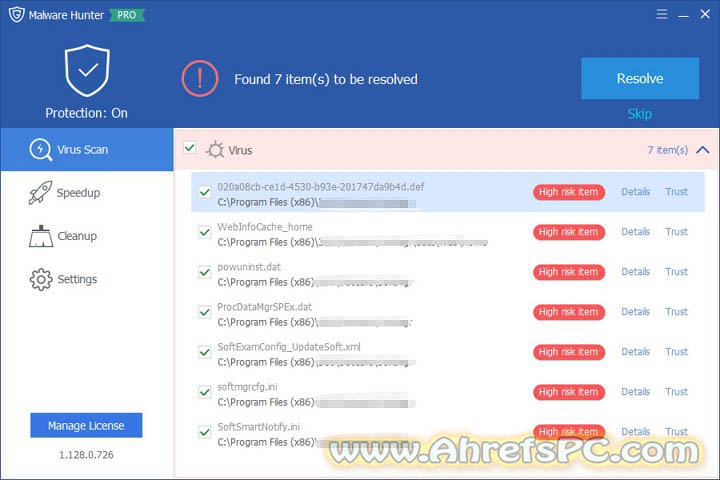The height and width of the screenshot is (480, 720).
Task: Uncheck softmgrcfg.ini checkbox
Action: pyautogui.click(x=204, y=392)
